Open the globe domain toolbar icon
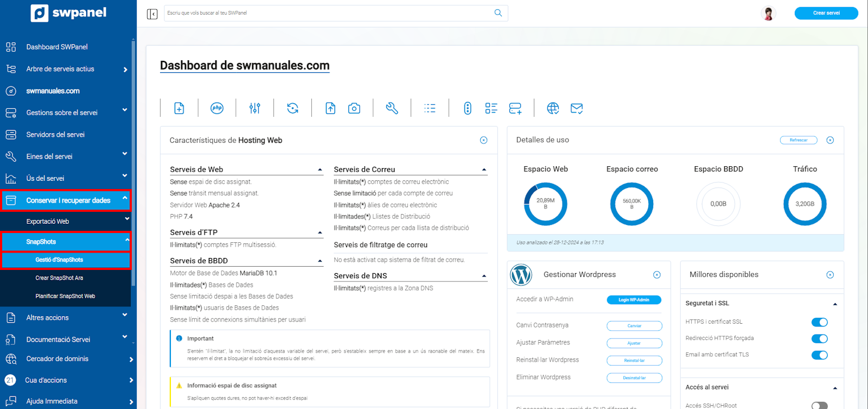 [x=553, y=109]
